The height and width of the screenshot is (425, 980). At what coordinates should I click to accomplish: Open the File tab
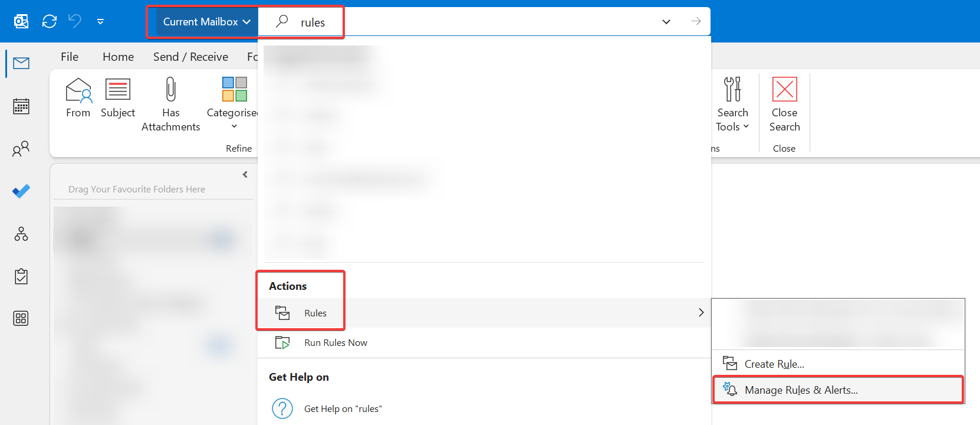70,57
